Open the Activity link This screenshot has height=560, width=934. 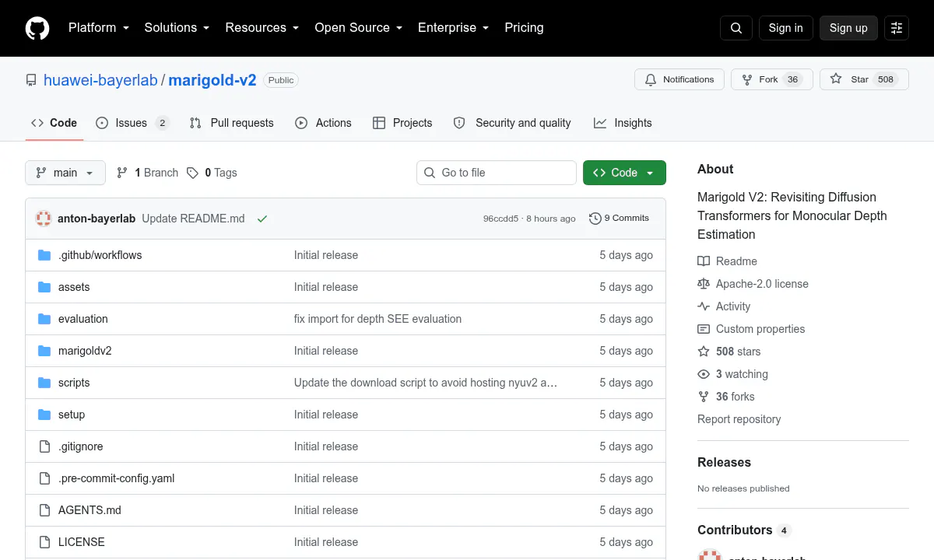point(724,306)
